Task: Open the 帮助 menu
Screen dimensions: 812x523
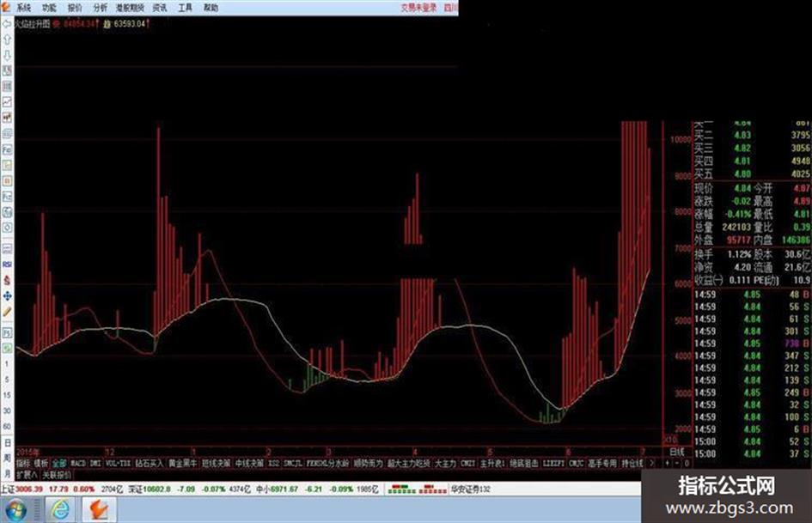Action: [x=211, y=7]
